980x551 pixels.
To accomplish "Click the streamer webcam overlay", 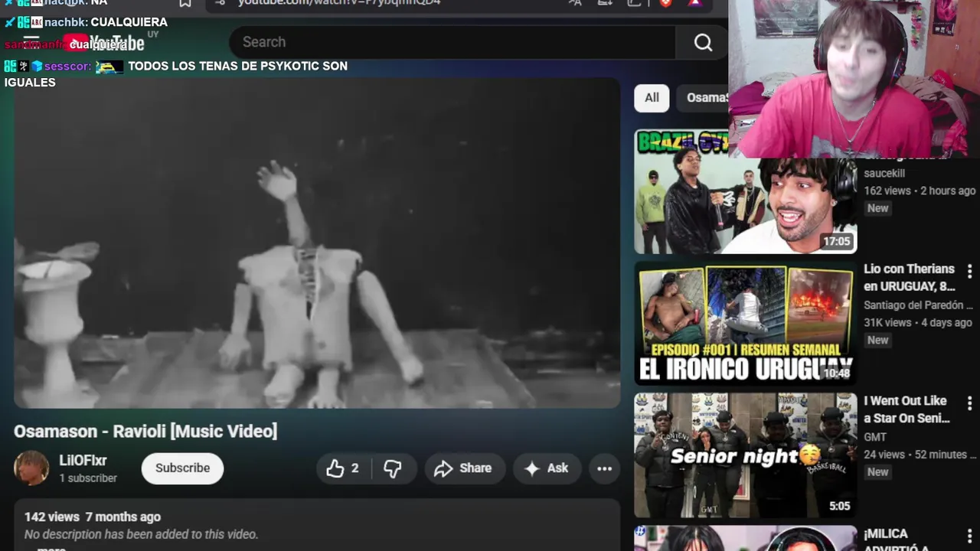I will point(854,79).
